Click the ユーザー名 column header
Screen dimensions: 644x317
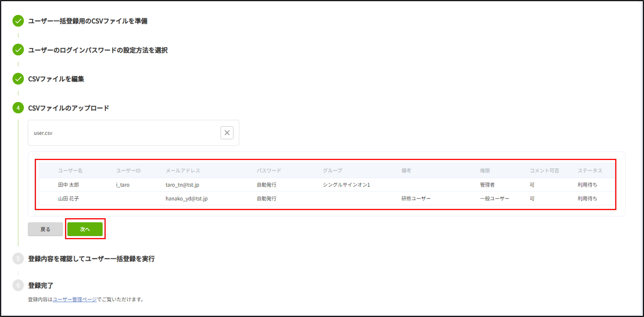(x=70, y=171)
